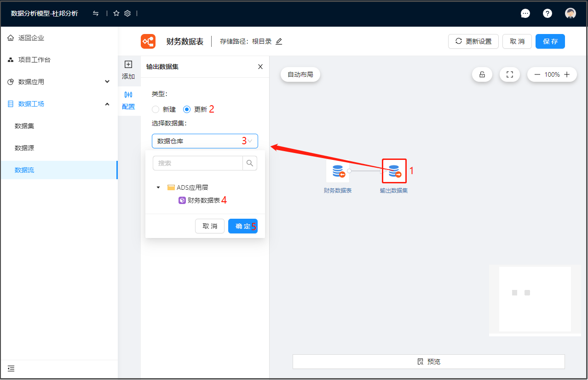
Task: Open 数据集 in the sidebar
Action: (24, 126)
